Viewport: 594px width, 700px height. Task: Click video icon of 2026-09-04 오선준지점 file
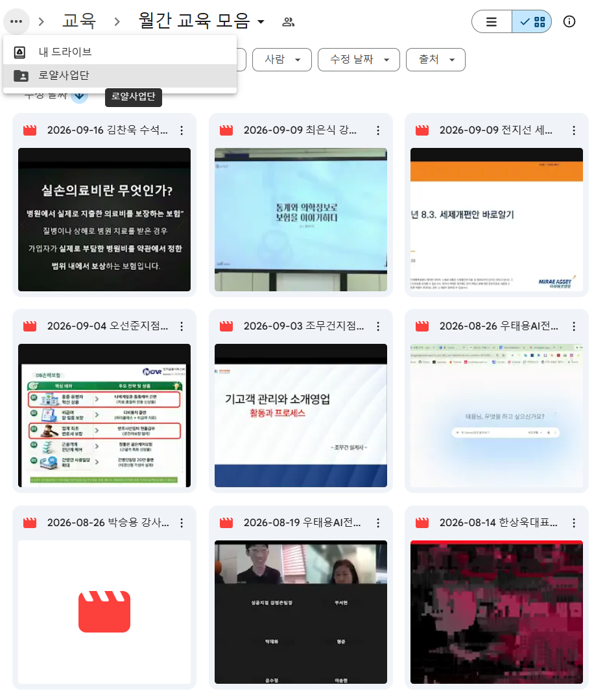(x=30, y=326)
